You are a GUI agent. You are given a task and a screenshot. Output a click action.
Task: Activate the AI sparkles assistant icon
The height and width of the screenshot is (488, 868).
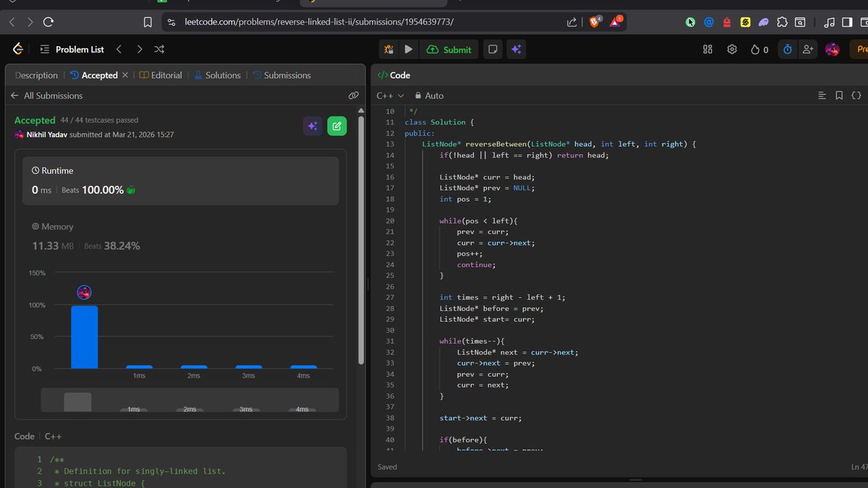[x=516, y=49]
